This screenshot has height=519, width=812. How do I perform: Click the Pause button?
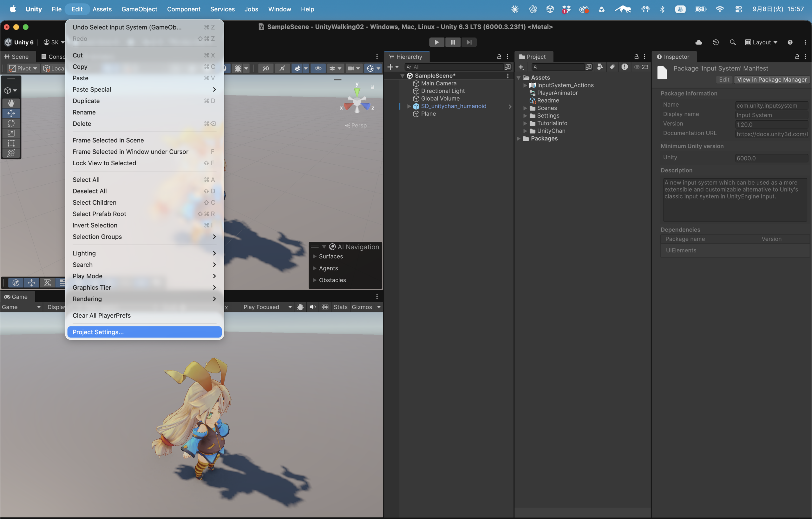point(453,42)
